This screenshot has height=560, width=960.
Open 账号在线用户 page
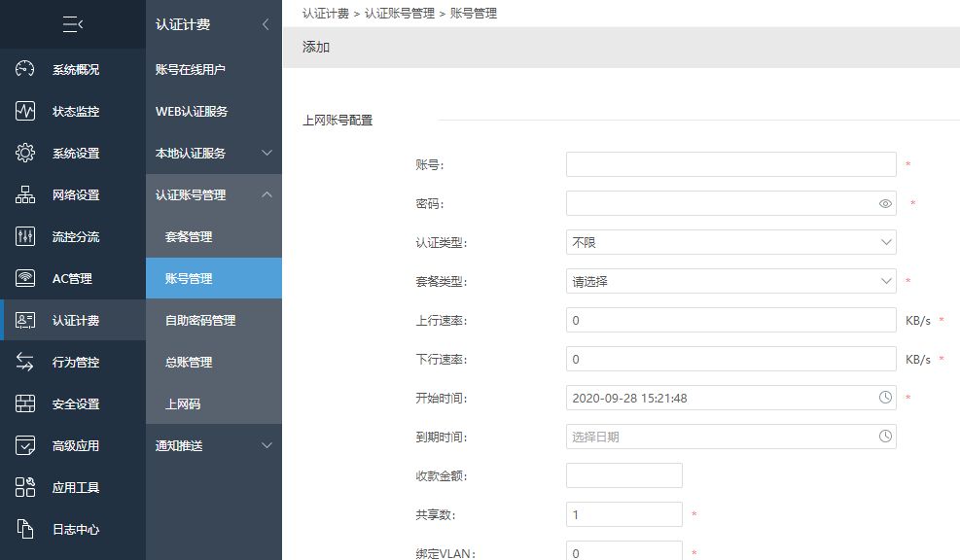click(191, 70)
